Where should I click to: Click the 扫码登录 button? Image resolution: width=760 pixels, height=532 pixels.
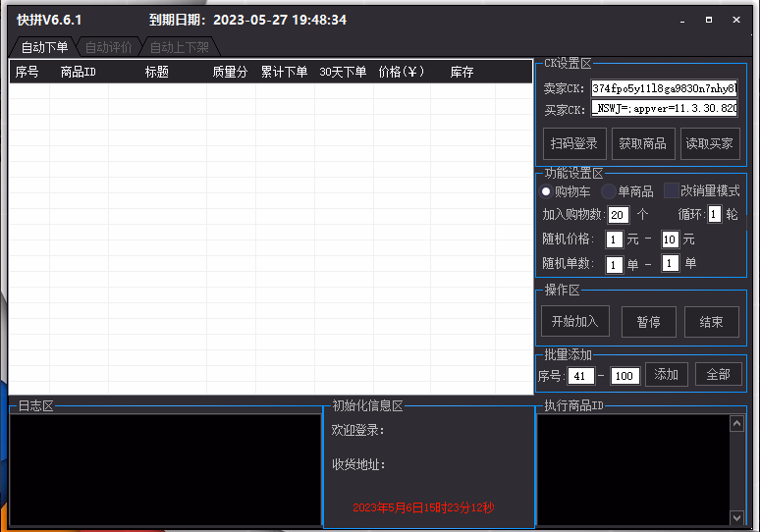(x=574, y=143)
